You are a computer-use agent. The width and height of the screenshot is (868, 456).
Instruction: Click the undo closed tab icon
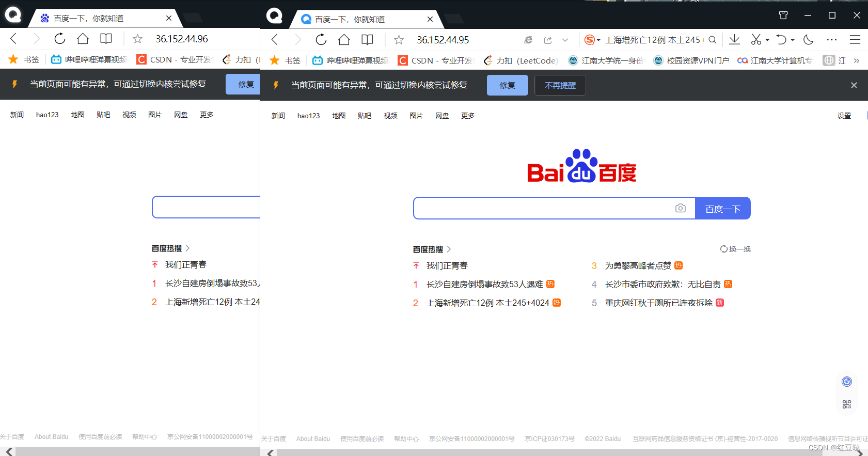click(781, 40)
